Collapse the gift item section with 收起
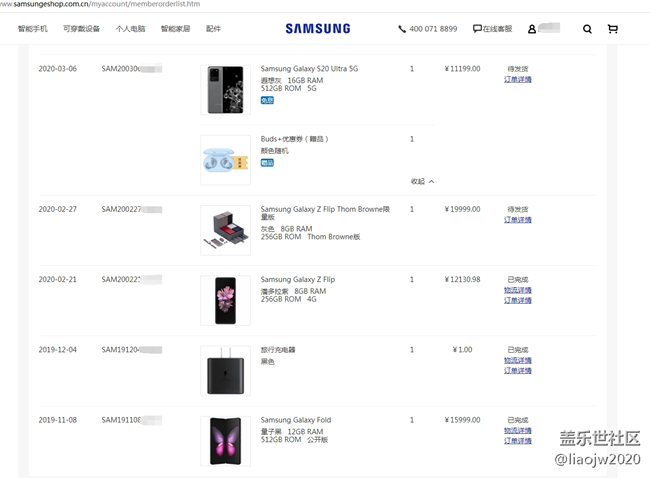This screenshot has height=478, width=650. point(422,181)
